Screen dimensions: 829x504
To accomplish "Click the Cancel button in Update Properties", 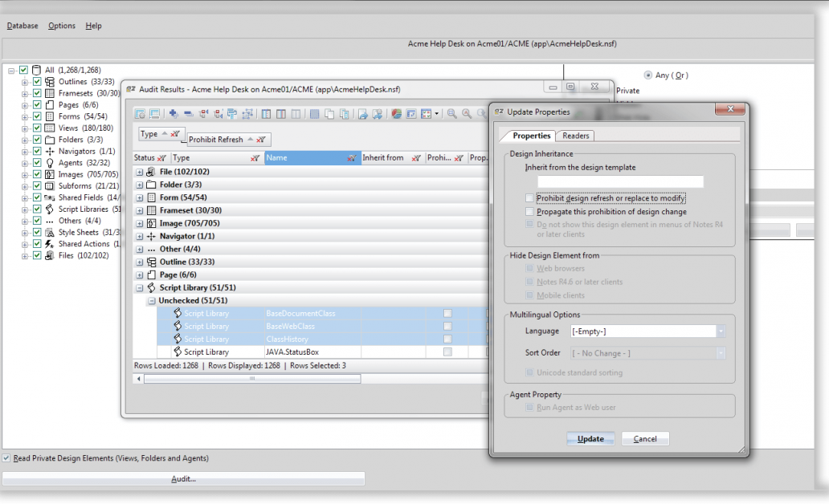I will pyautogui.click(x=645, y=439).
